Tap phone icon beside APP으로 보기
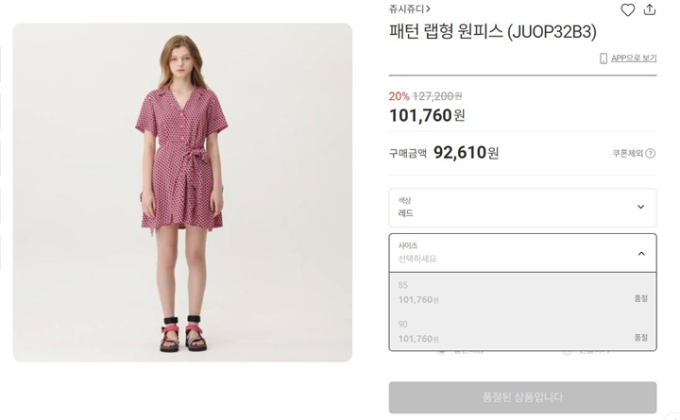 tap(603, 59)
